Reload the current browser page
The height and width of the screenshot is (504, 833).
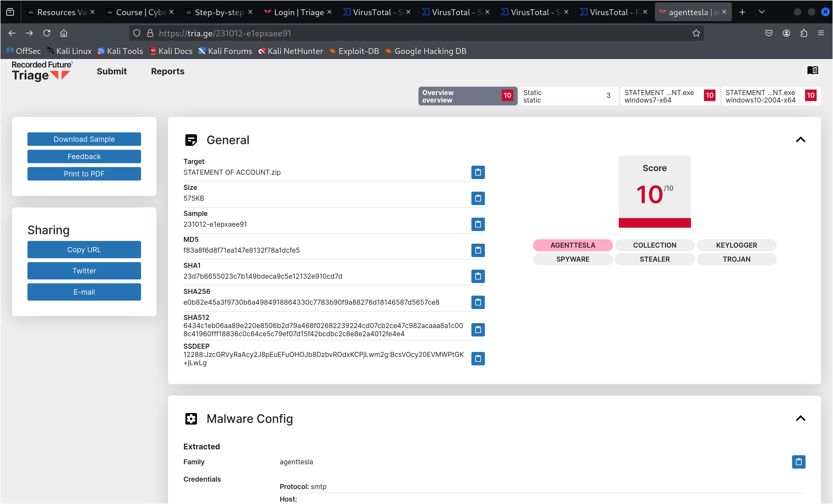47,33
